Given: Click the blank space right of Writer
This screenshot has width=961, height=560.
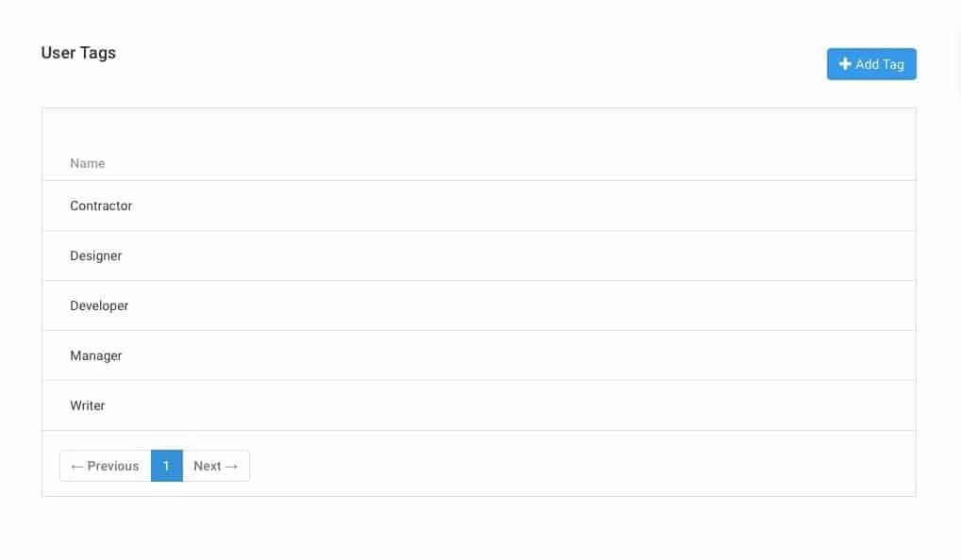Looking at the screenshot, I should 519,405.
